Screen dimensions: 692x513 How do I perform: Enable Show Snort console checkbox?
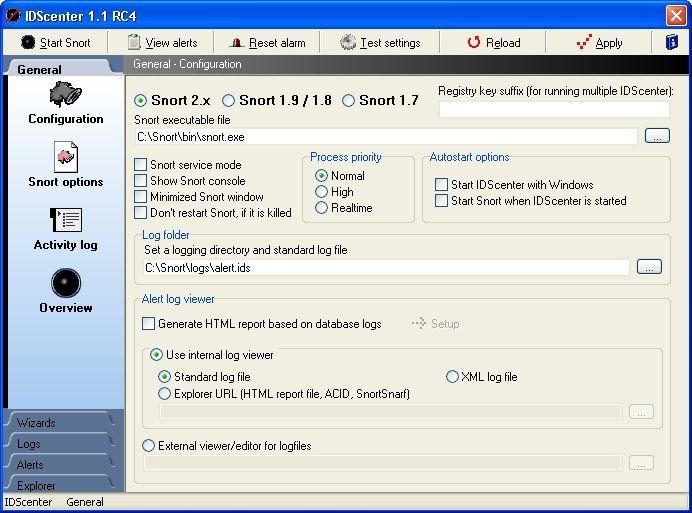[140, 181]
